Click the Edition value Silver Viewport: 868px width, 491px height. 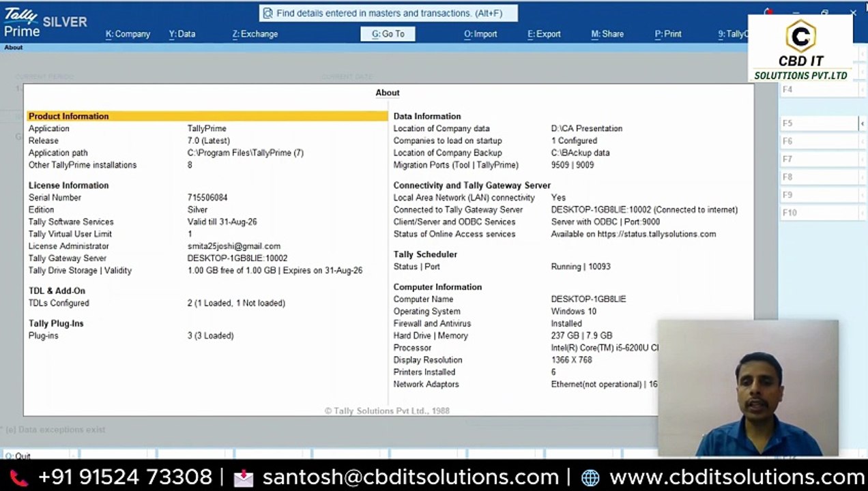(197, 210)
